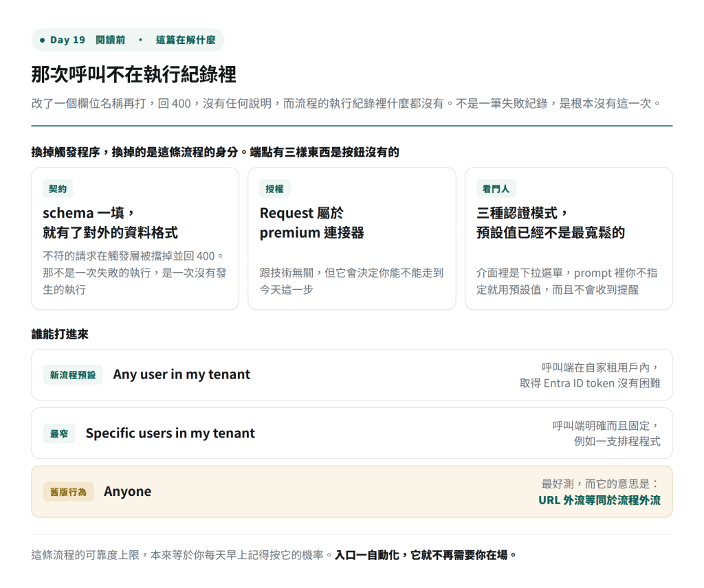The height and width of the screenshot is (588, 704).
Task: Click the intro sentence starting "改了一個欄位名稱再打"
Action: 346,104
